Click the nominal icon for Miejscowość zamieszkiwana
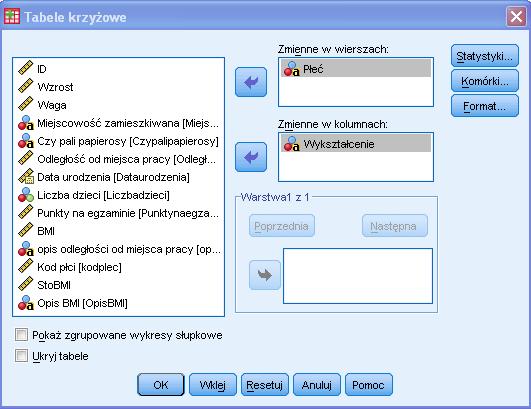The image size is (531, 409). pyautogui.click(x=26, y=123)
